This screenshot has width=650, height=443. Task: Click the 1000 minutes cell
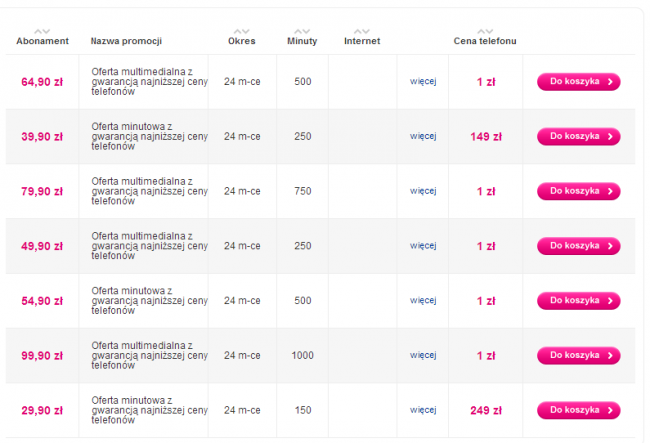coord(303,355)
